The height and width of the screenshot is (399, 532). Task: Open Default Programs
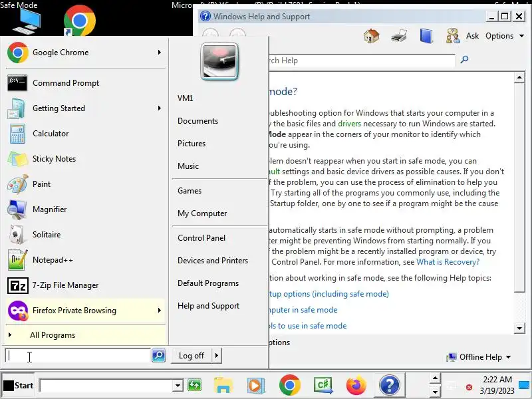coord(208,283)
